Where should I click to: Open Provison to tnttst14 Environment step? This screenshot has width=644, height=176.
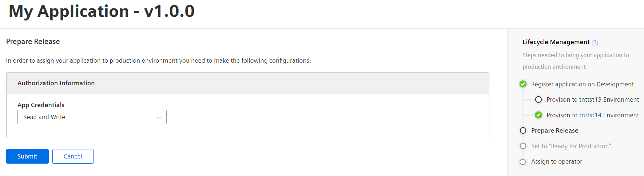pyautogui.click(x=593, y=115)
